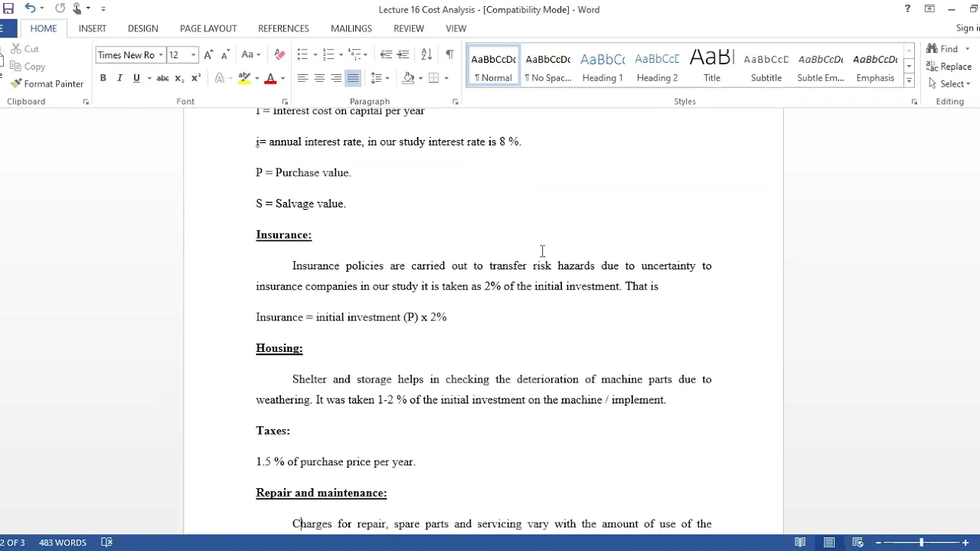Toggle show paragraph marks
The height and width of the screenshot is (551, 980).
pos(449,55)
